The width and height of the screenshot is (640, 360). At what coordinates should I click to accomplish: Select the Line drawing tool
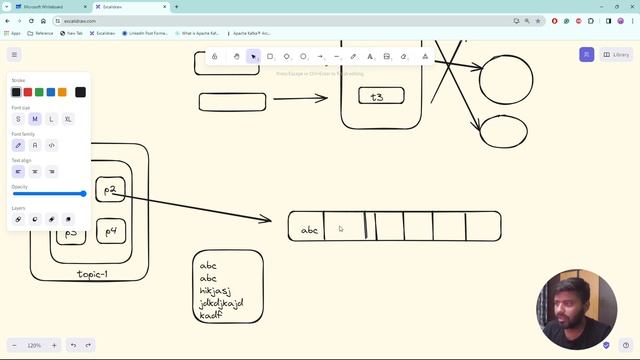pos(337,56)
